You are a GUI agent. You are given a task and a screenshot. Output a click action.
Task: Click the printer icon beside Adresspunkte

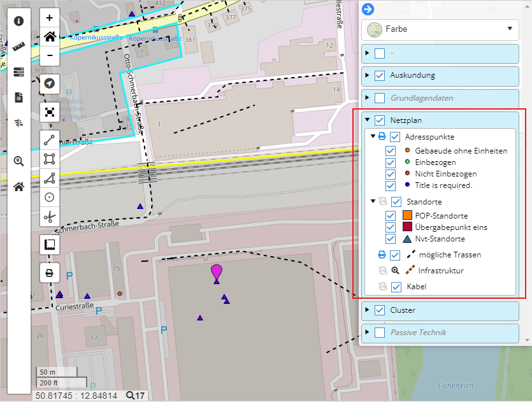[382, 136]
